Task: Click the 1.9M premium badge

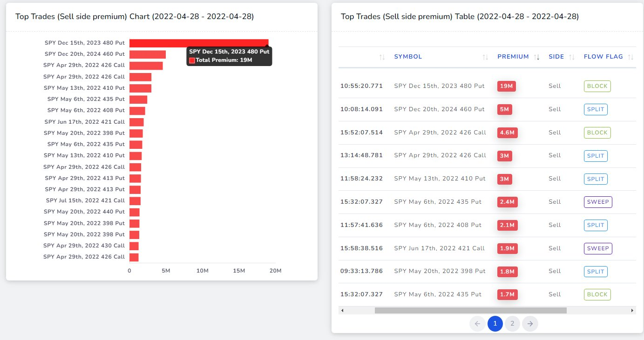Action: (507, 248)
